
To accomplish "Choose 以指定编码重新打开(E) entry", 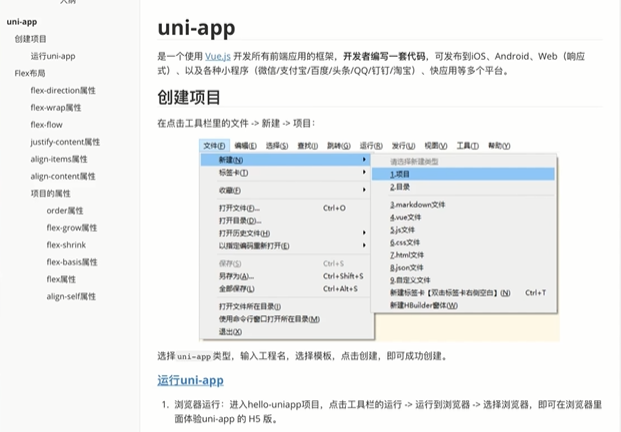I will coord(286,246).
